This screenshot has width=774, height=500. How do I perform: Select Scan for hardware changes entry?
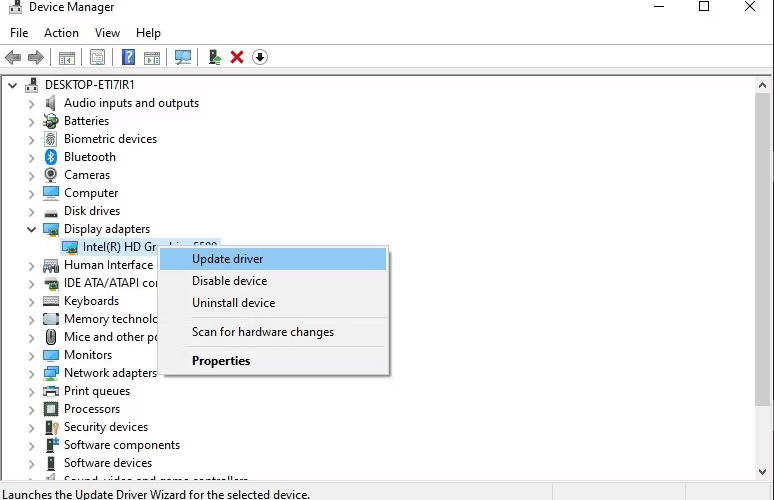coord(273,332)
